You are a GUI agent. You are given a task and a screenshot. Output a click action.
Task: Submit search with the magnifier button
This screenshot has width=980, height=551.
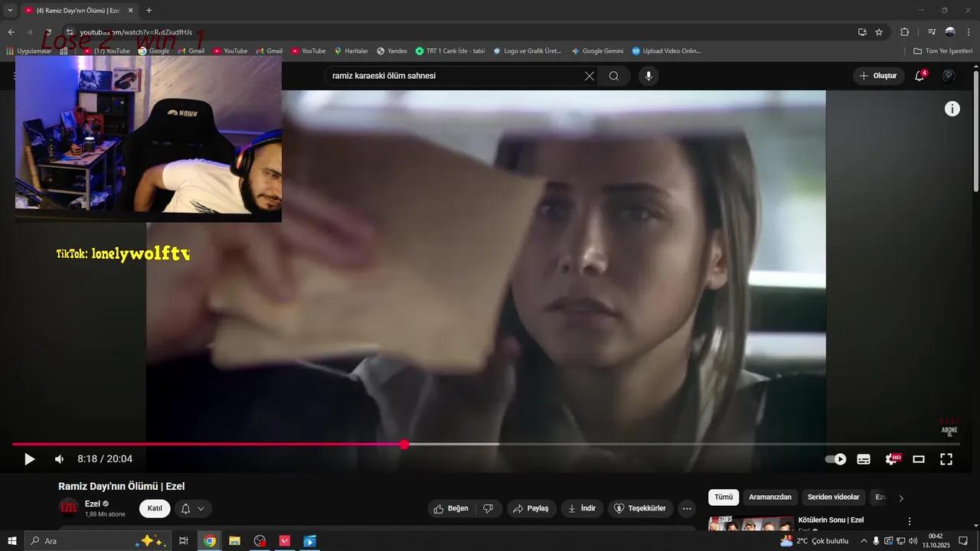pyautogui.click(x=614, y=76)
